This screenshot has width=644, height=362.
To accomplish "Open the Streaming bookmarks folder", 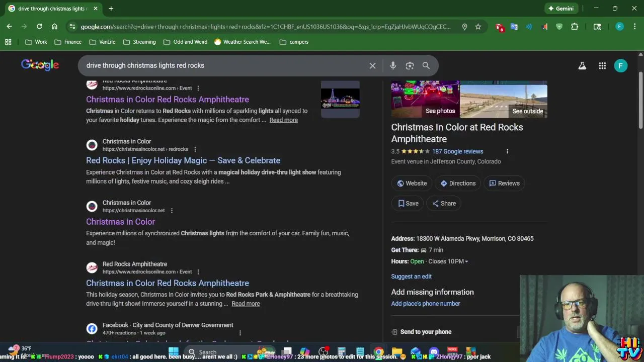I will 139,42.
